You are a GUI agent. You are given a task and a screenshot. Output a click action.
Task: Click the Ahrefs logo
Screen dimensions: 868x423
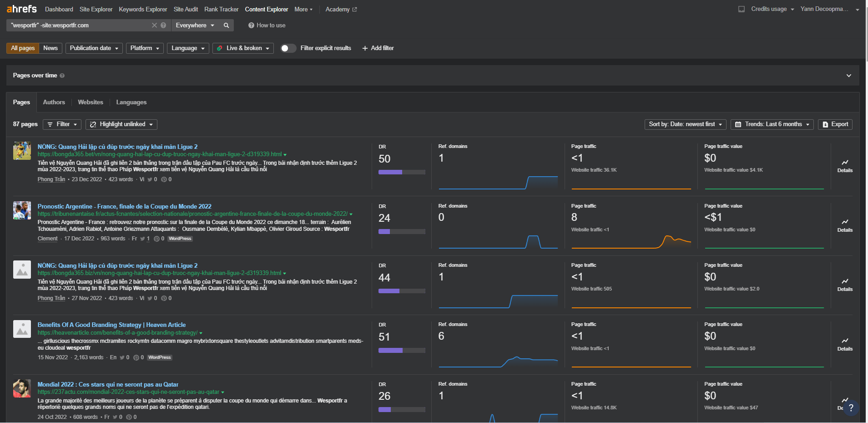click(x=22, y=9)
